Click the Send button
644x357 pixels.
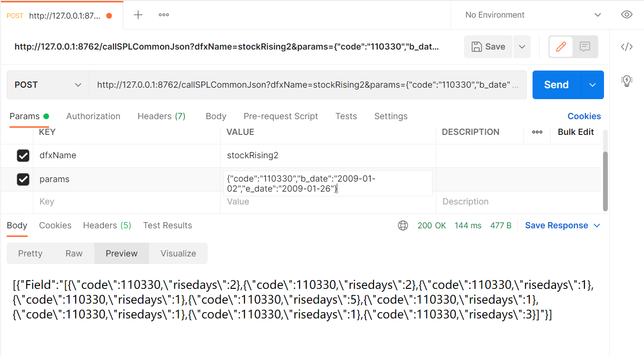point(556,85)
